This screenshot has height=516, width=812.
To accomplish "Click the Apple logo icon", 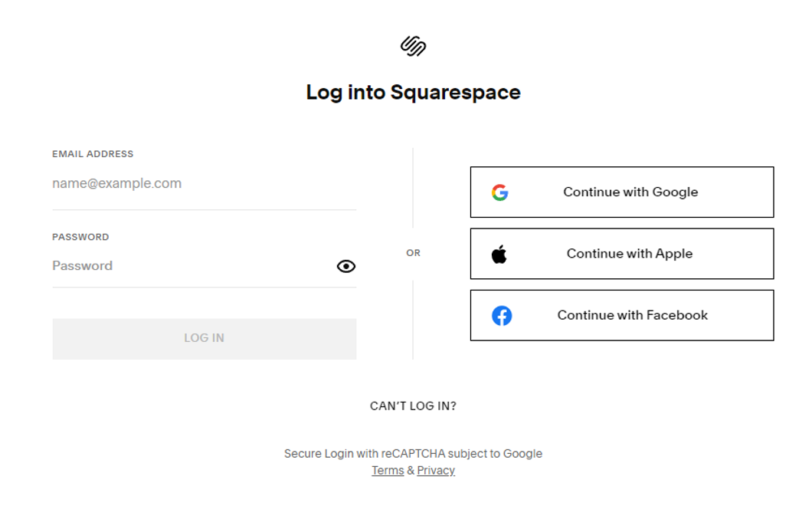I will [499, 254].
